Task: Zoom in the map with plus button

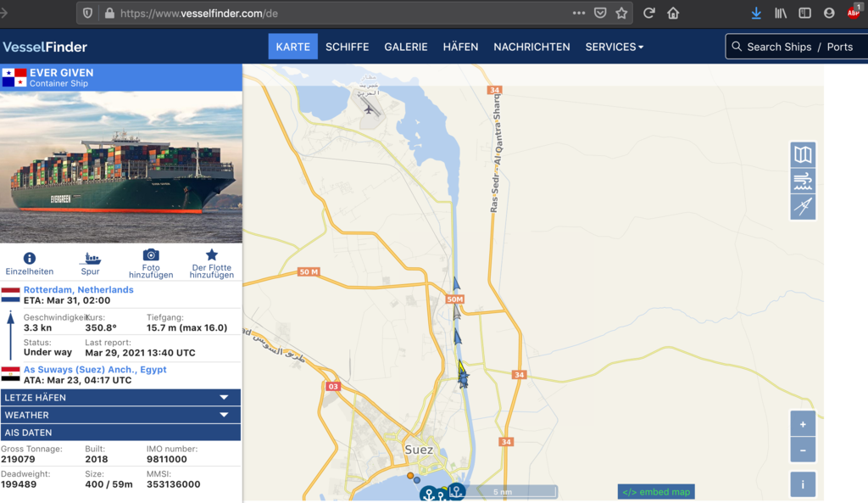Action: (803, 424)
